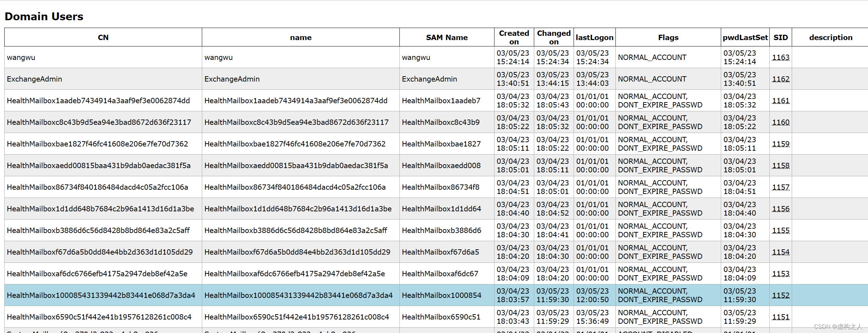
Task: Click the CN column header
Action: tap(103, 37)
